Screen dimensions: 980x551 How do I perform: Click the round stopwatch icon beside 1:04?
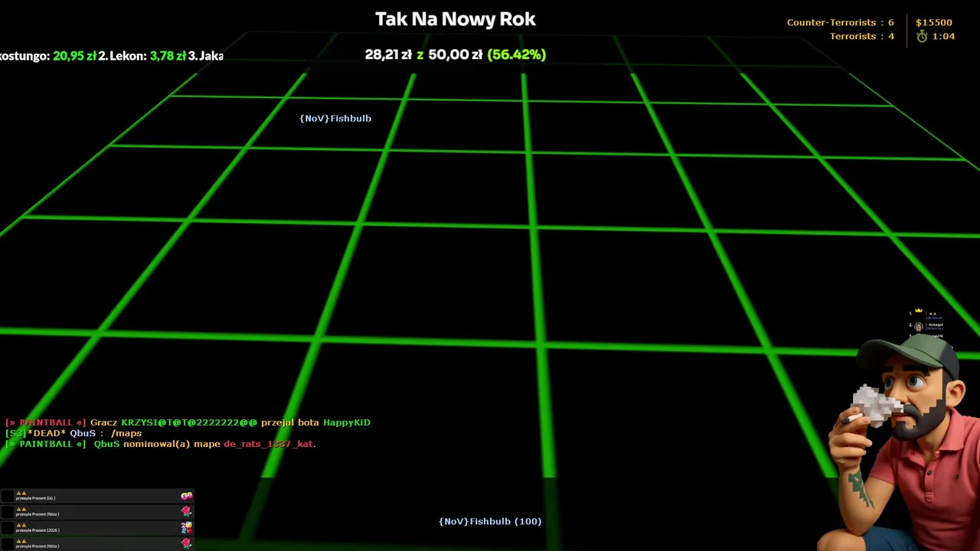[x=922, y=36]
